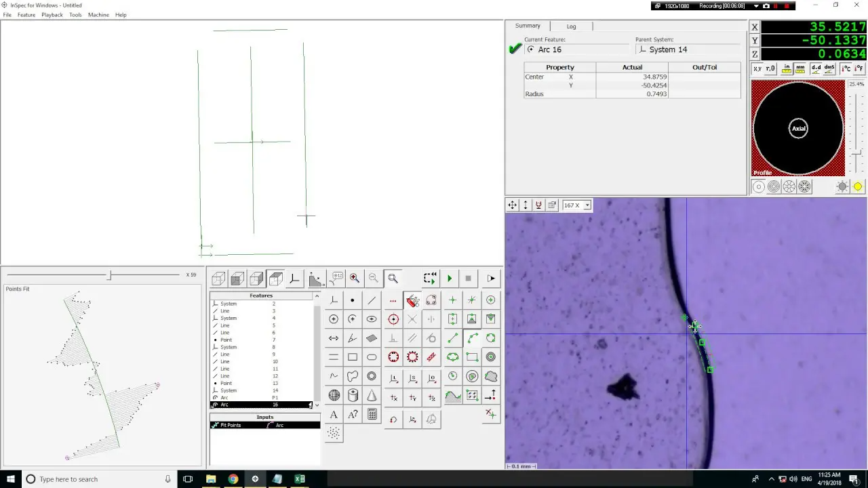
Task: Open the 167 X magnification dropdown
Action: point(587,205)
